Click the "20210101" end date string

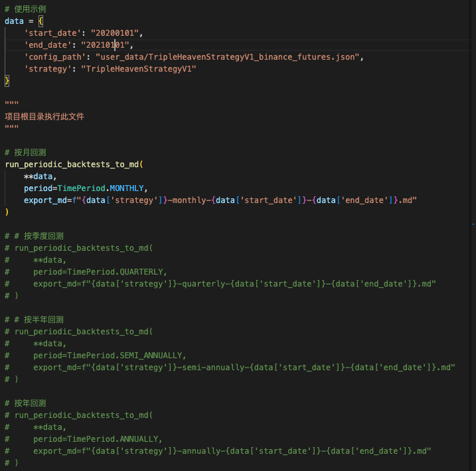coord(106,45)
